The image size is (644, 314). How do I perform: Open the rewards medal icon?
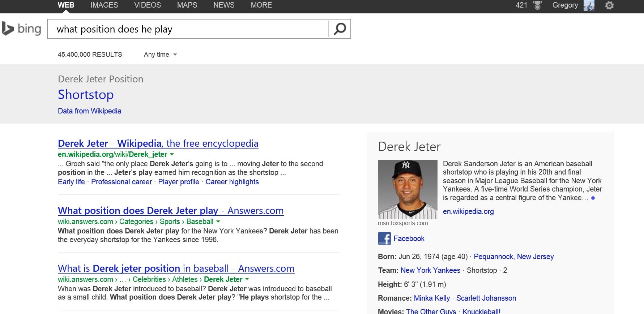pyautogui.click(x=537, y=5)
